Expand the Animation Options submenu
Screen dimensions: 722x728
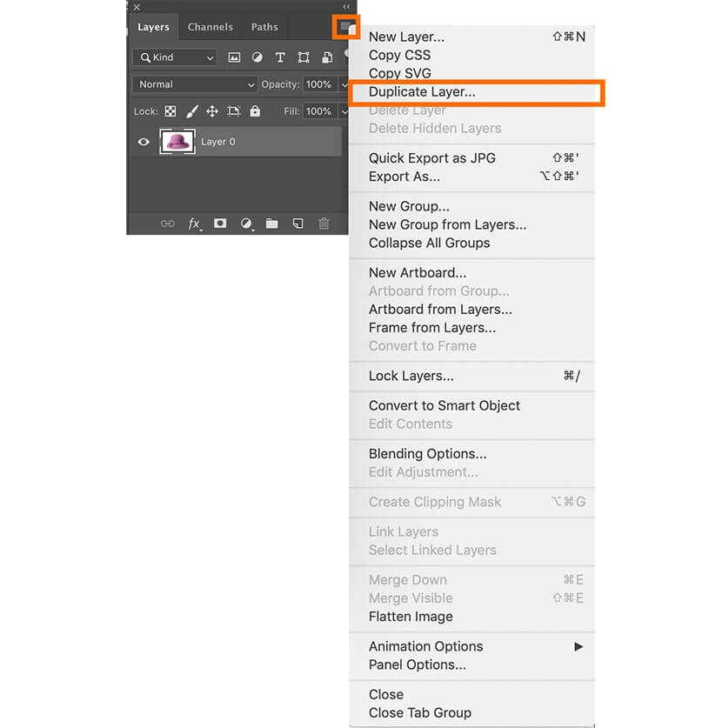578,646
